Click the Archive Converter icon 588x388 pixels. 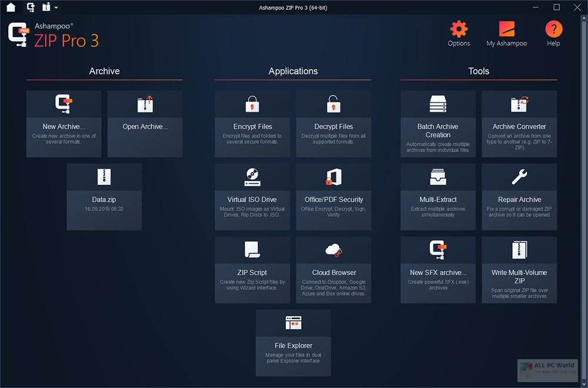(x=519, y=104)
